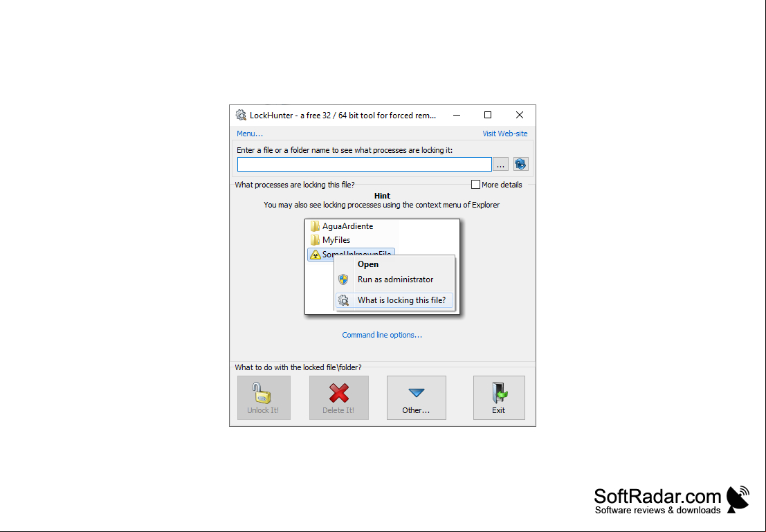766x532 pixels.
Task: Click the LockHunter icon in the title bar
Action: tap(241, 116)
